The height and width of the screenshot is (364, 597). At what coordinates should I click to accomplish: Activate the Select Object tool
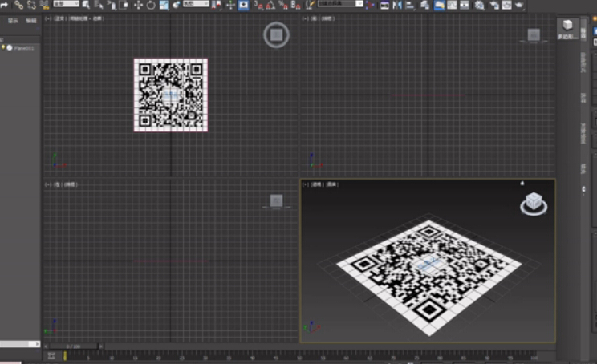pos(86,5)
